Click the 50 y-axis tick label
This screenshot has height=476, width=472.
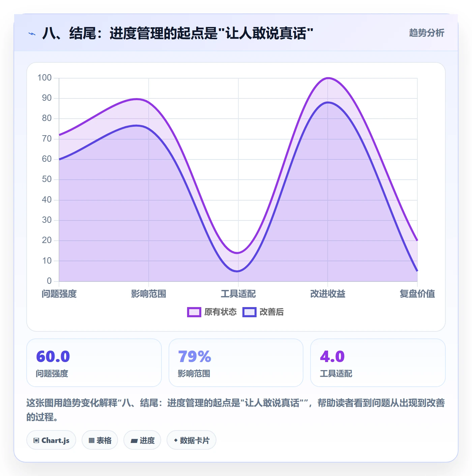tap(47, 179)
